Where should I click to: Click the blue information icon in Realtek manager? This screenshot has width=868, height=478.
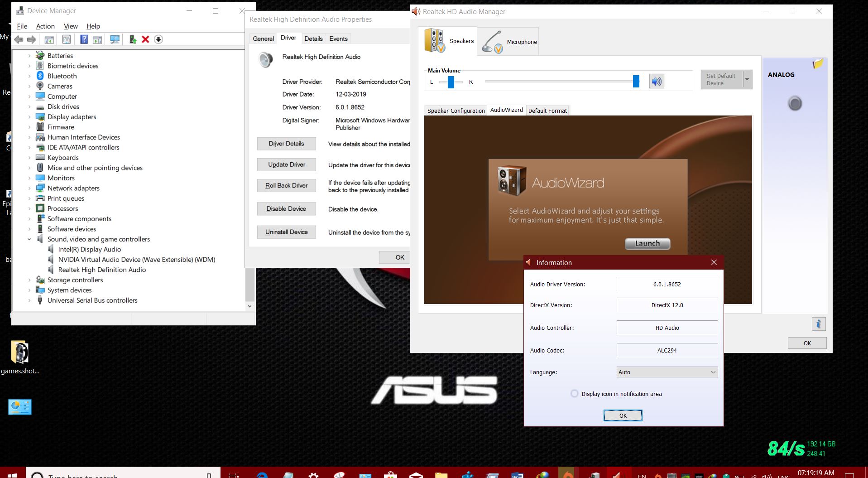818,324
